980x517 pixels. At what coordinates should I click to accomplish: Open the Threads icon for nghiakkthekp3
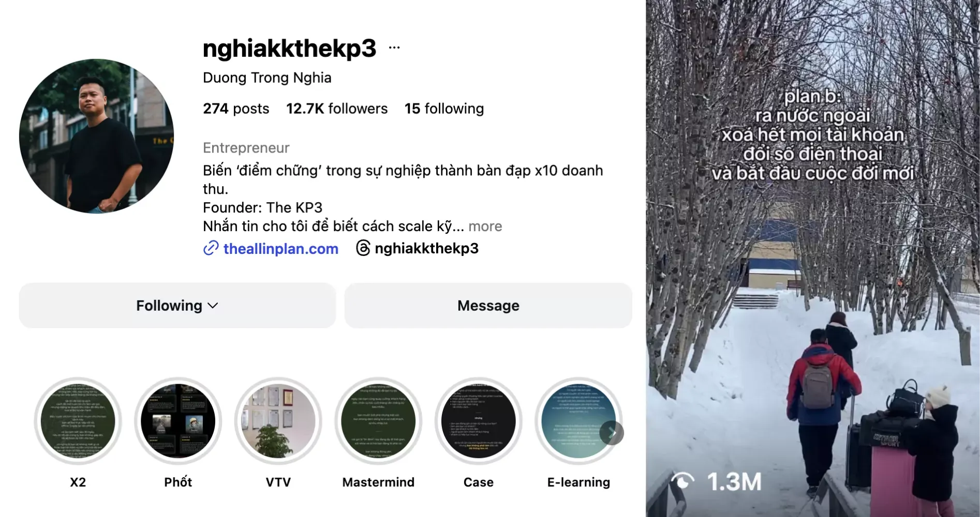363,248
